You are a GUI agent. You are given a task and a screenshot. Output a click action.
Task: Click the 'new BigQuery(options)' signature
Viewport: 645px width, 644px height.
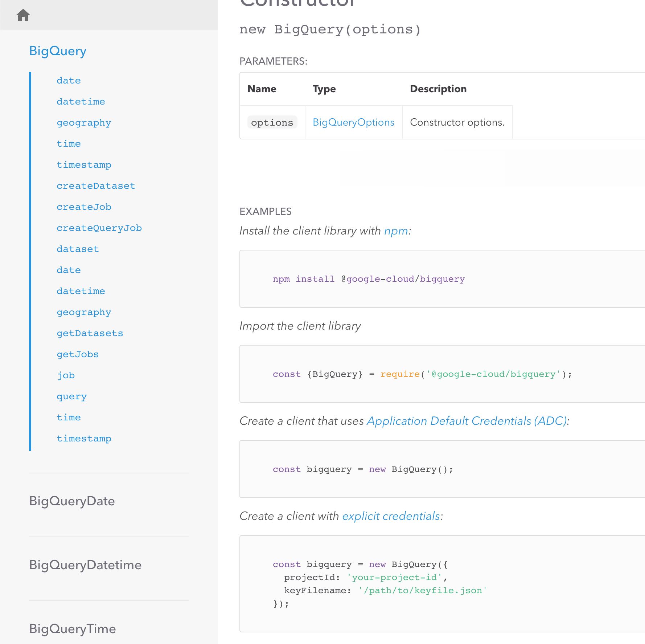pos(330,29)
